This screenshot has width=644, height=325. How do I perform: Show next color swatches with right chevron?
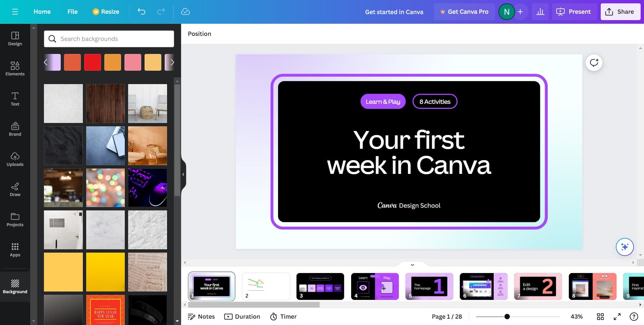[172, 62]
